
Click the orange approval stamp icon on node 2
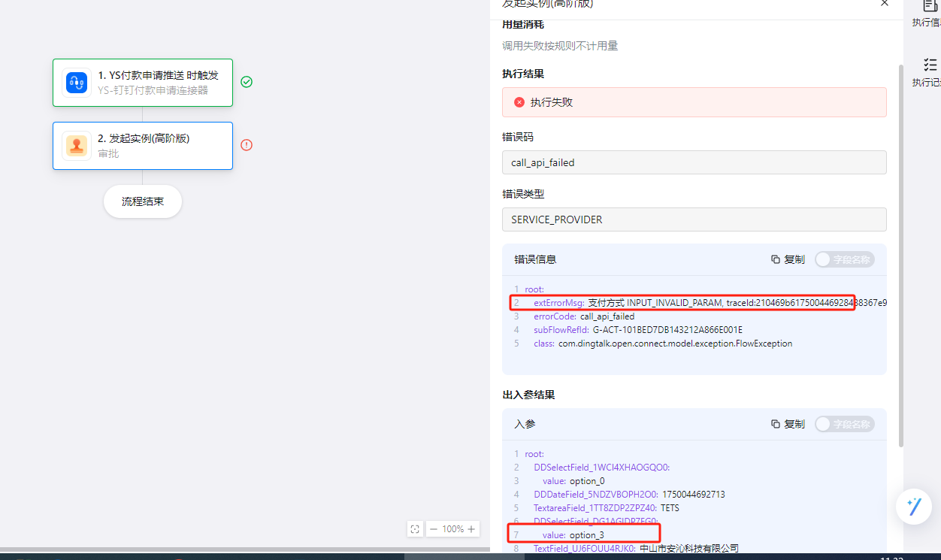point(77,146)
